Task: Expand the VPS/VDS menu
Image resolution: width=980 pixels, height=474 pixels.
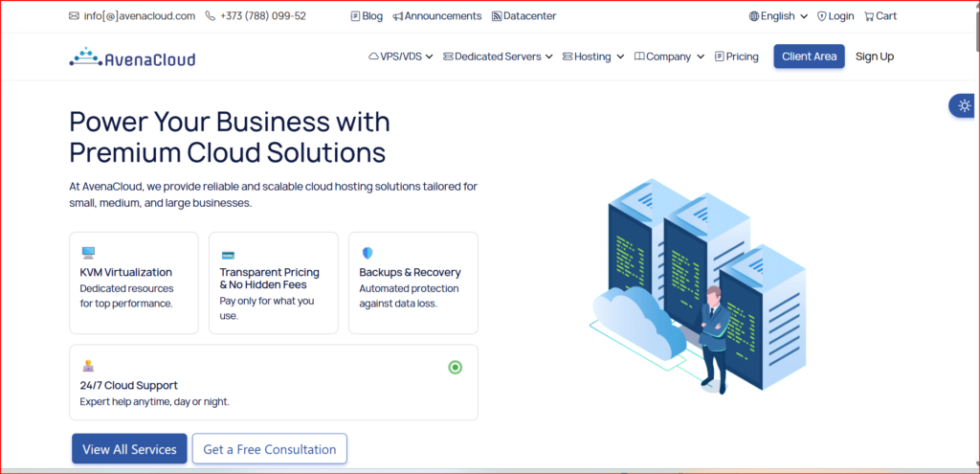Action: pos(400,56)
